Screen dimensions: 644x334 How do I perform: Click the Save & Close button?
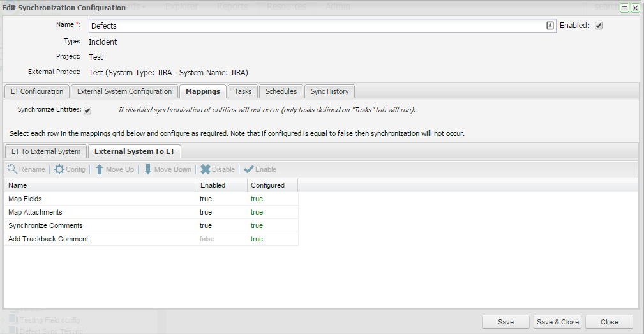tap(557, 322)
